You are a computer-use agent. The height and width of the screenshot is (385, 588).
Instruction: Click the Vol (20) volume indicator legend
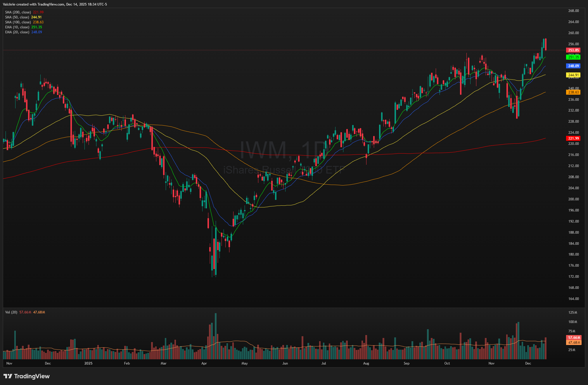[x=11, y=312]
